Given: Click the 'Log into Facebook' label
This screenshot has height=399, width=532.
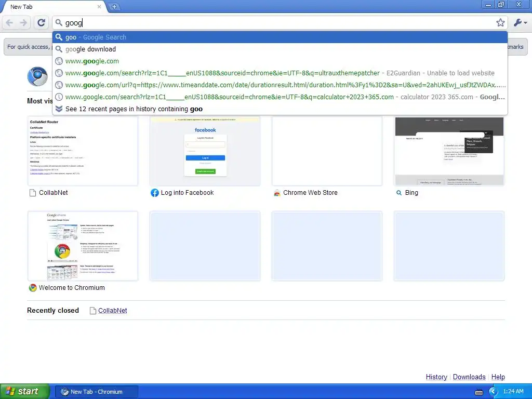Looking at the screenshot, I should tap(187, 193).
